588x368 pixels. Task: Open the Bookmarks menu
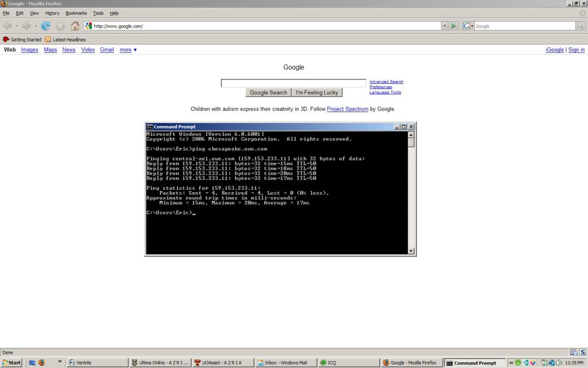pos(76,13)
